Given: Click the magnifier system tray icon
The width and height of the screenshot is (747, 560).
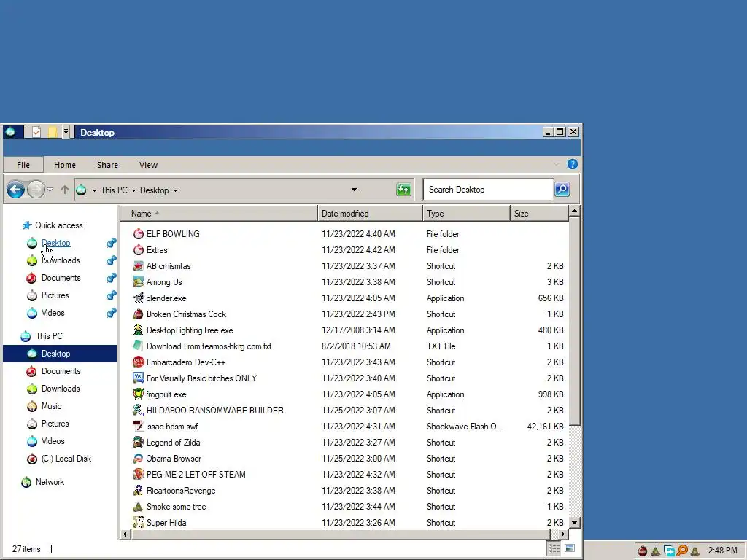Looking at the screenshot, I should [x=682, y=551].
